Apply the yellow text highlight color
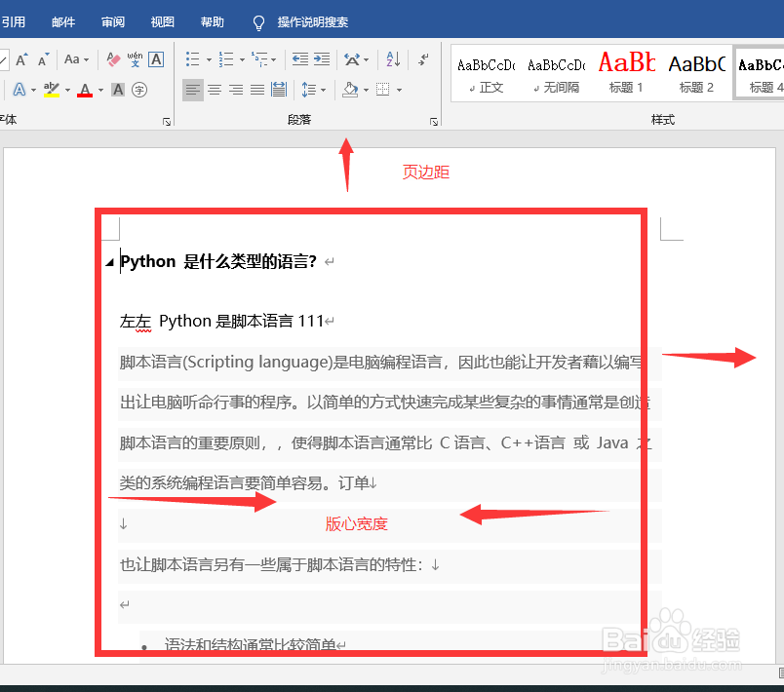This screenshot has height=692, width=784. point(52,90)
